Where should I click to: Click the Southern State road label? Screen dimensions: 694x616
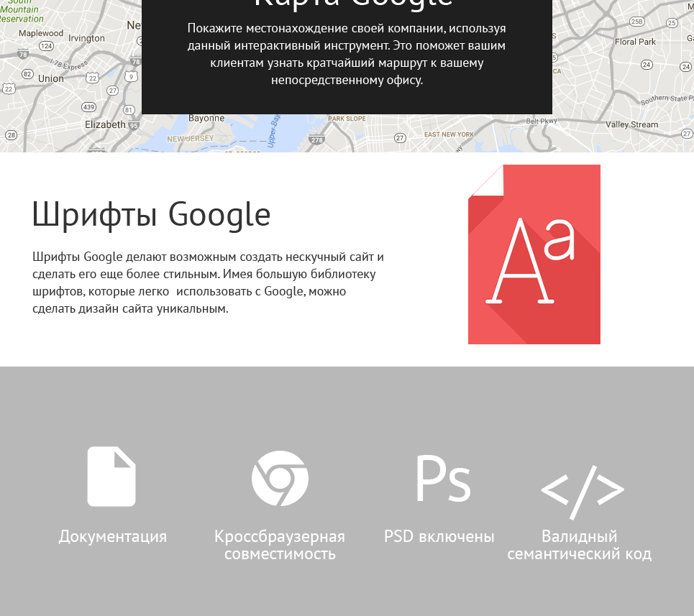click(x=667, y=99)
